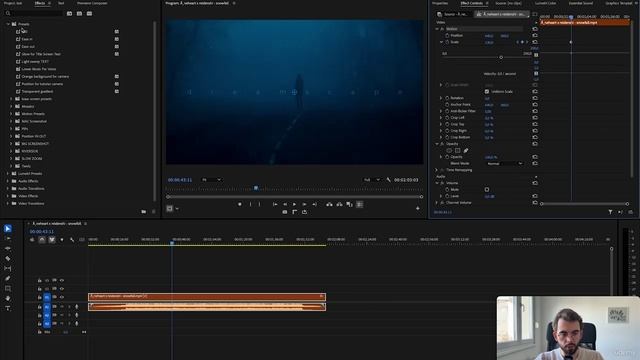Image resolution: width=640 pixels, height=360 pixels.
Task: Open the Program monitor zoom Fit dropdown
Action: [x=211, y=180]
